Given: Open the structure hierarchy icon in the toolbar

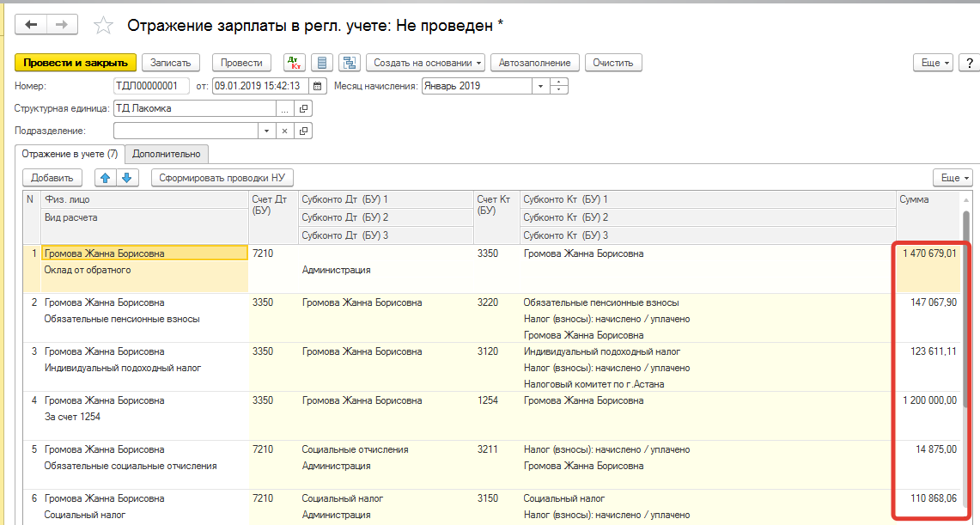Looking at the screenshot, I should [x=350, y=63].
